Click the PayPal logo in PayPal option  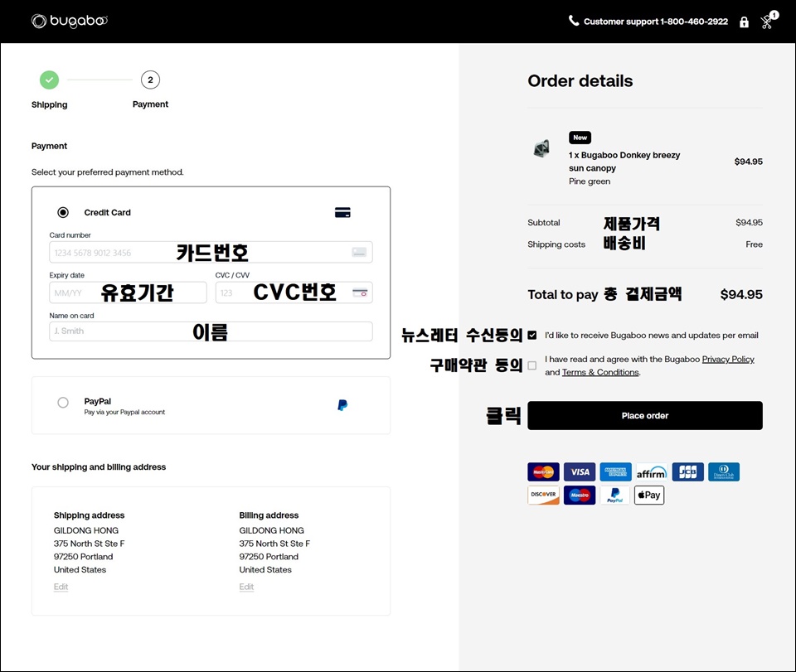click(x=342, y=404)
